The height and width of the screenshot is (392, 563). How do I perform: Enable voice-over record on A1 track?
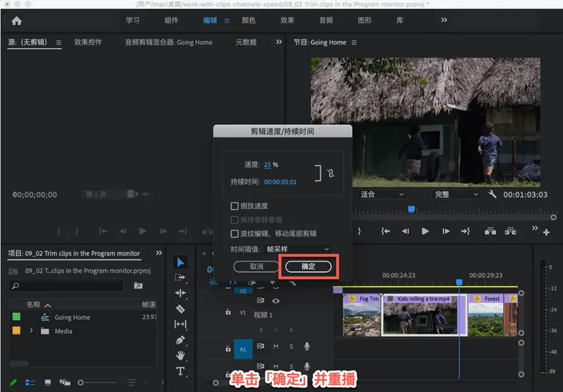(307, 346)
